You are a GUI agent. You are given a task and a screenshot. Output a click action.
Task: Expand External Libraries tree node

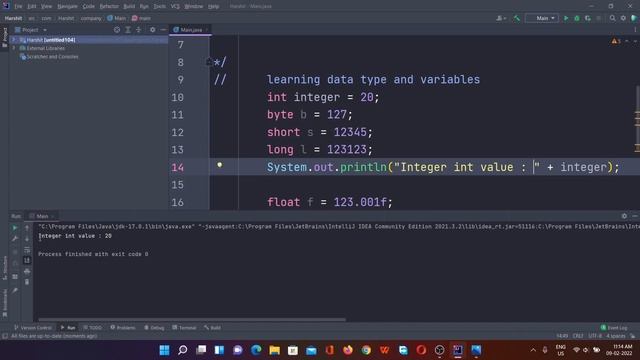tap(14, 48)
